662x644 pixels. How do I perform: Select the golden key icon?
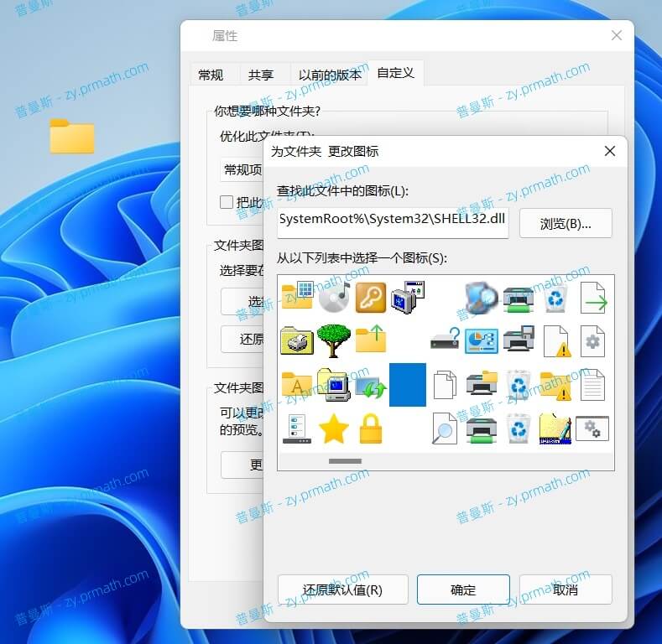click(371, 298)
